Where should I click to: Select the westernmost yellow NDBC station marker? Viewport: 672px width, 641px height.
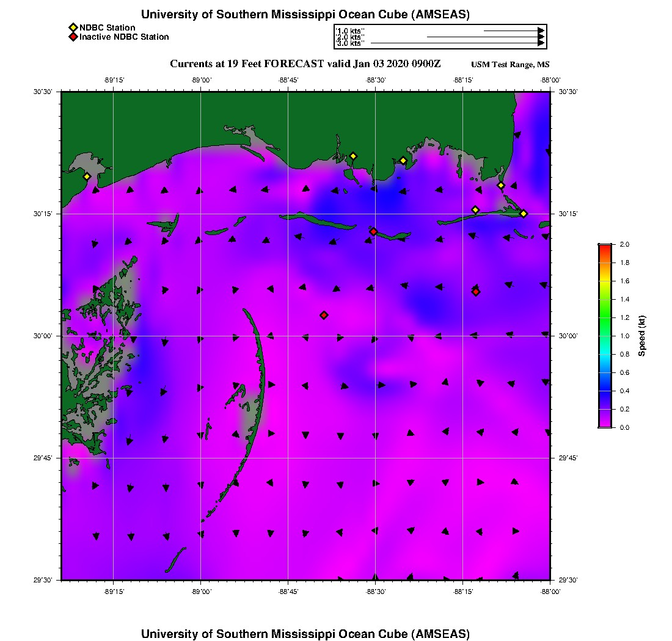tap(87, 176)
